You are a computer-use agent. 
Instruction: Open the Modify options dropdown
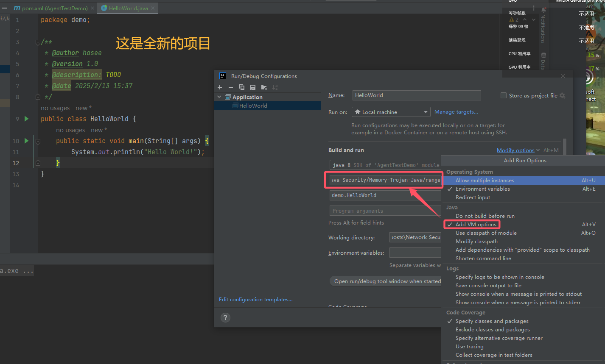[x=518, y=150]
